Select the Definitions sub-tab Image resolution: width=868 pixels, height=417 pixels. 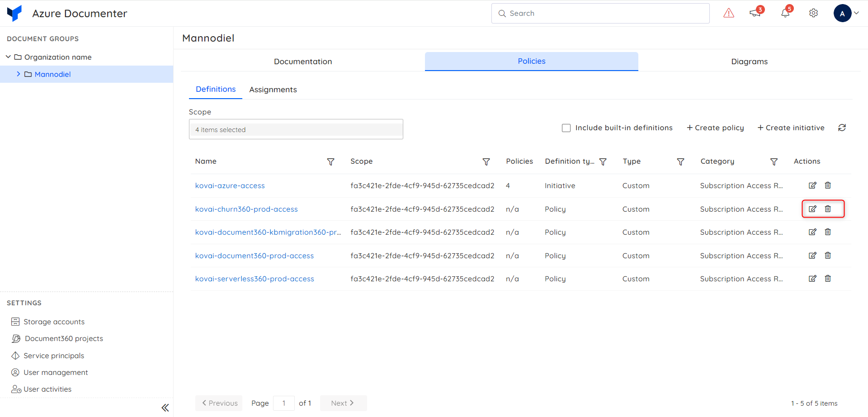pos(216,89)
